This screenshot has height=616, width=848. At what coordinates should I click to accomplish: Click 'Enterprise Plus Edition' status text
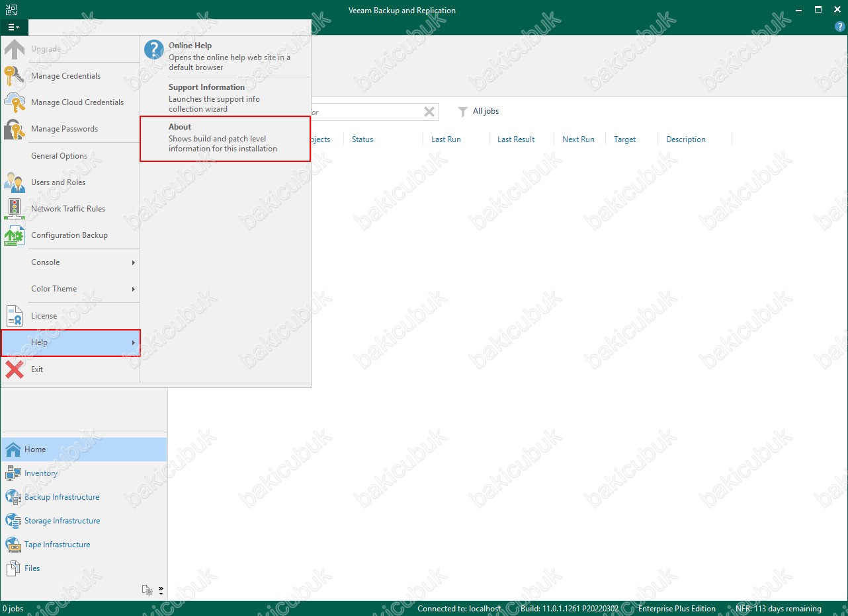(677, 609)
